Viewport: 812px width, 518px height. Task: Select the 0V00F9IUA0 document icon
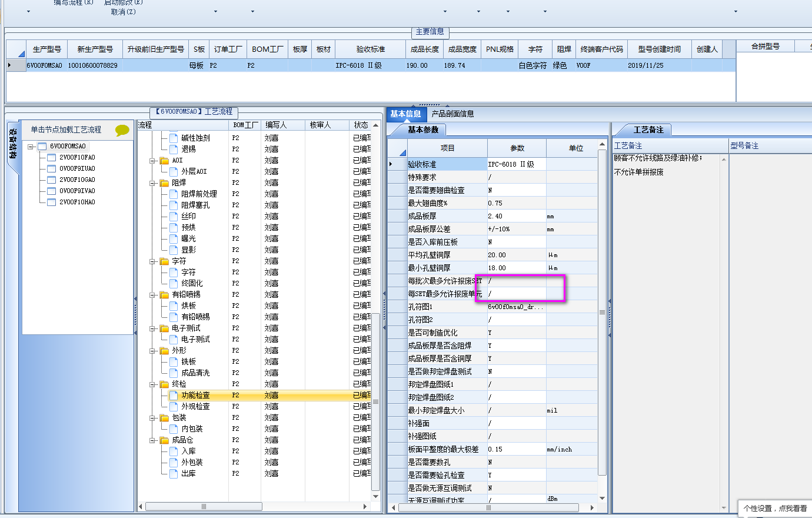coord(52,168)
